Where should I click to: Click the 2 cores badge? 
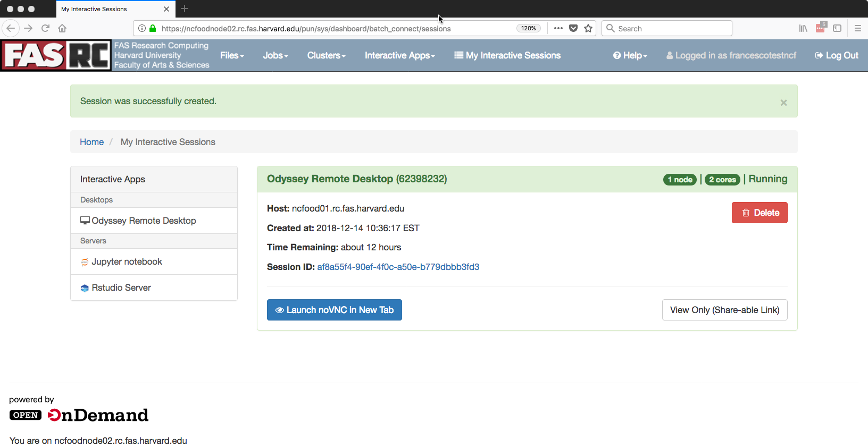[722, 180]
